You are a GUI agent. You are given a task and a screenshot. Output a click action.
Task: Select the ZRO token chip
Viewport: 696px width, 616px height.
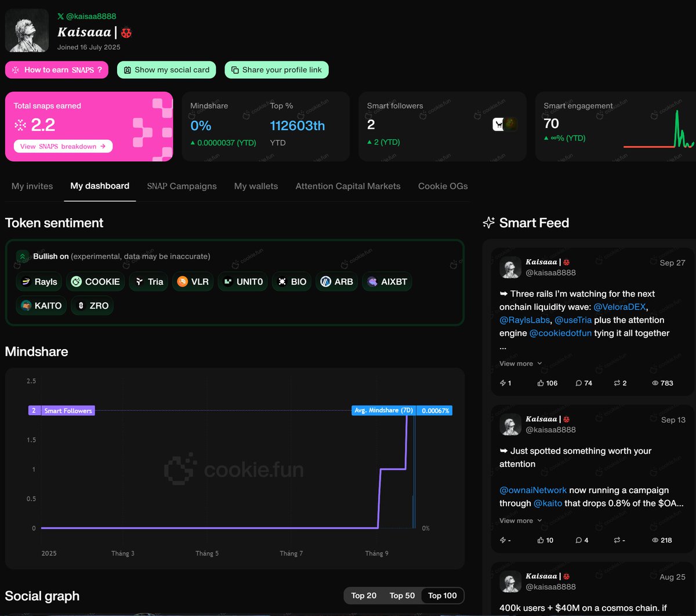(x=92, y=306)
